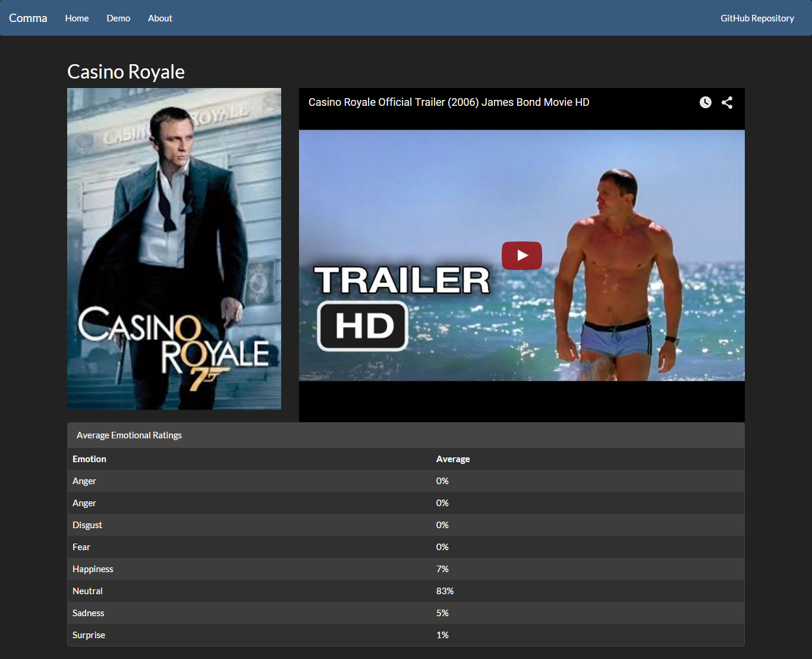Click the Share icon on the video

[727, 102]
